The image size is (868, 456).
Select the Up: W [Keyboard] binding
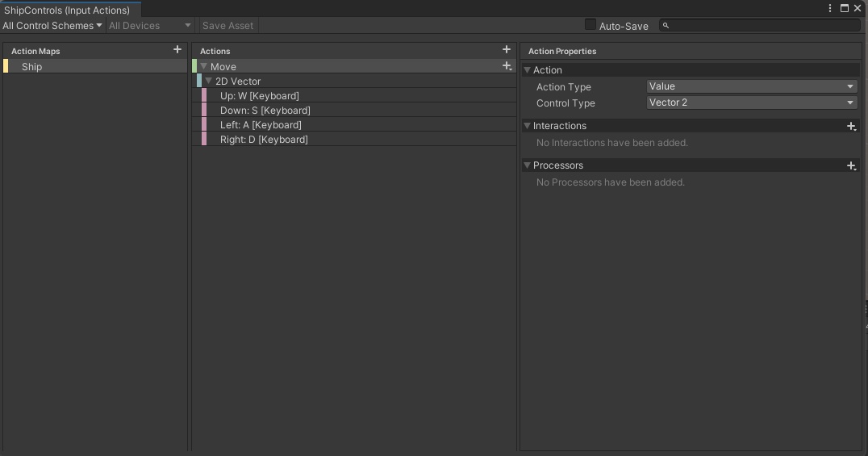click(x=259, y=96)
